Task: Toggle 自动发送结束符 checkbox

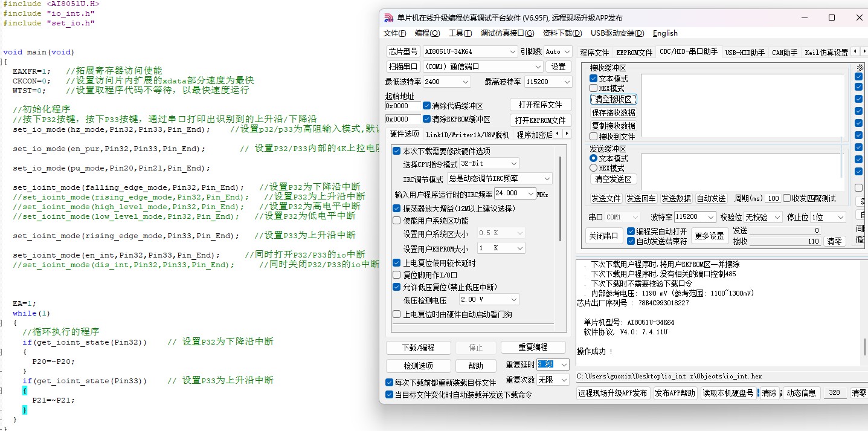Action: (x=631, y=241)
